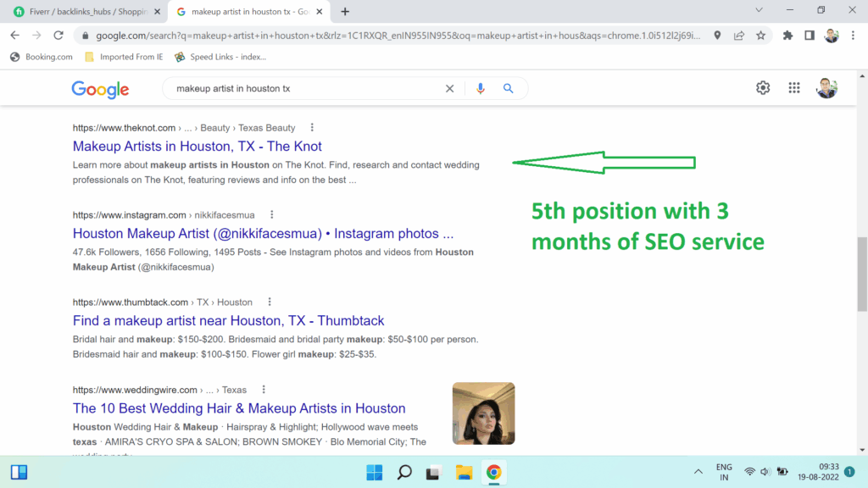868x488 pixels.
Task: Click the Google logo
Action: coord(100,89)
